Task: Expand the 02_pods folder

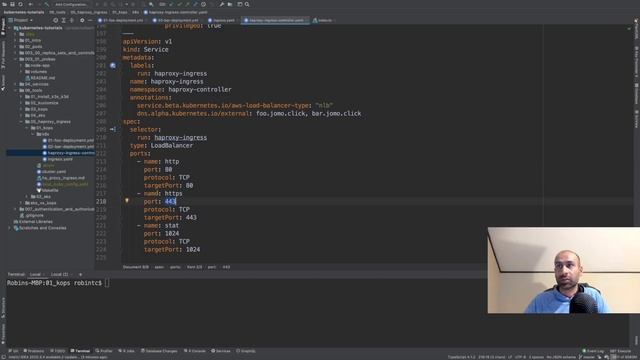Action: tap(16, 47)
